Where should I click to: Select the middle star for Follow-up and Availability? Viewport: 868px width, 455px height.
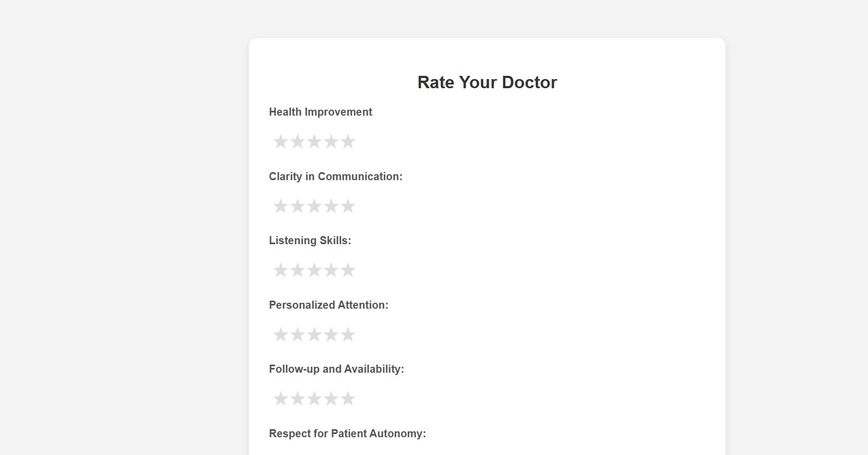pyautogui.click(x=314, y=399)
